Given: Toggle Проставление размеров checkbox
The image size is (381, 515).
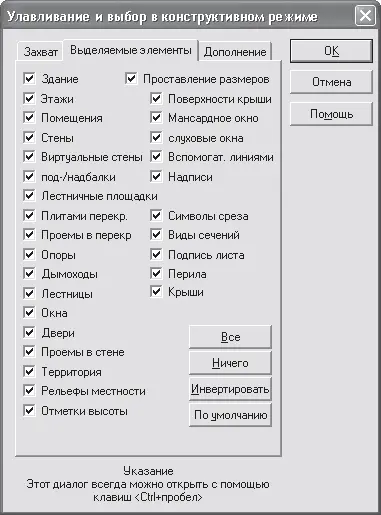Looking at the screenshot, I should [131, 79].
